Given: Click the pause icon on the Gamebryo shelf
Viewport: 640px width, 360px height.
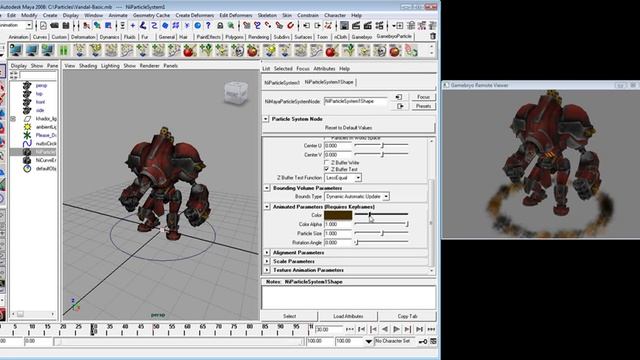Looking at the screenshot, I should 64,51.
